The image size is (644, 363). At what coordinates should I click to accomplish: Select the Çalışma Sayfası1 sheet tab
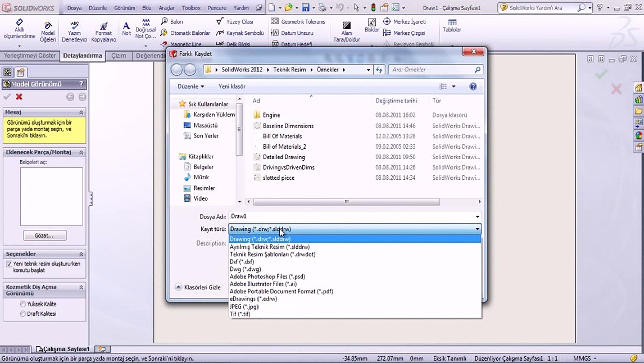(63, 349)
